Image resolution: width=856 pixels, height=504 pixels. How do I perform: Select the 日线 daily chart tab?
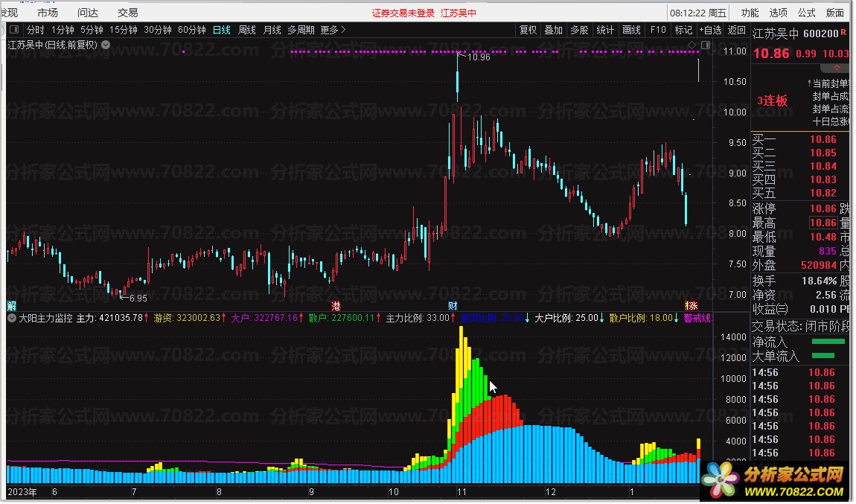click(222, 30)
